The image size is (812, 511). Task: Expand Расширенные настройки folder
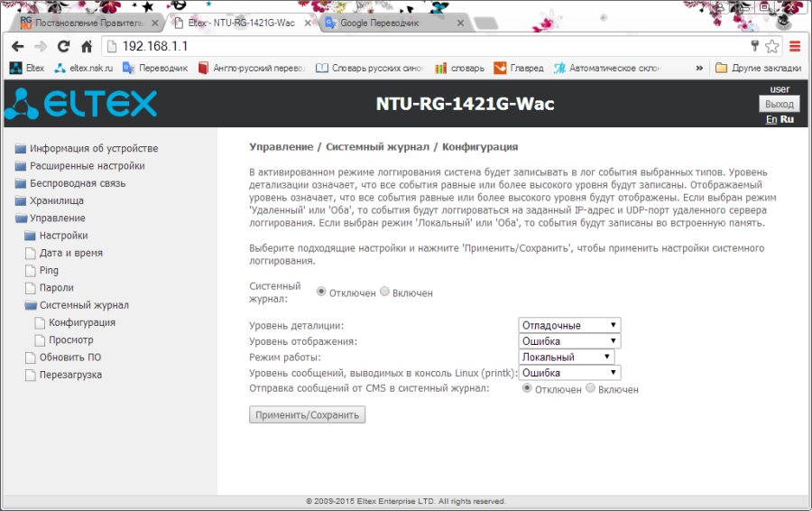coord(79,166)
